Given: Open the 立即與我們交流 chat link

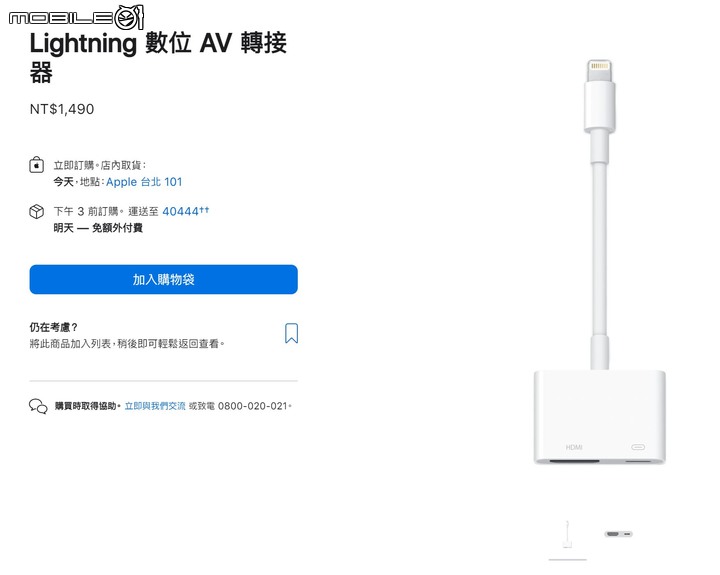Looking at the screenshot, I should click(155, 406).
